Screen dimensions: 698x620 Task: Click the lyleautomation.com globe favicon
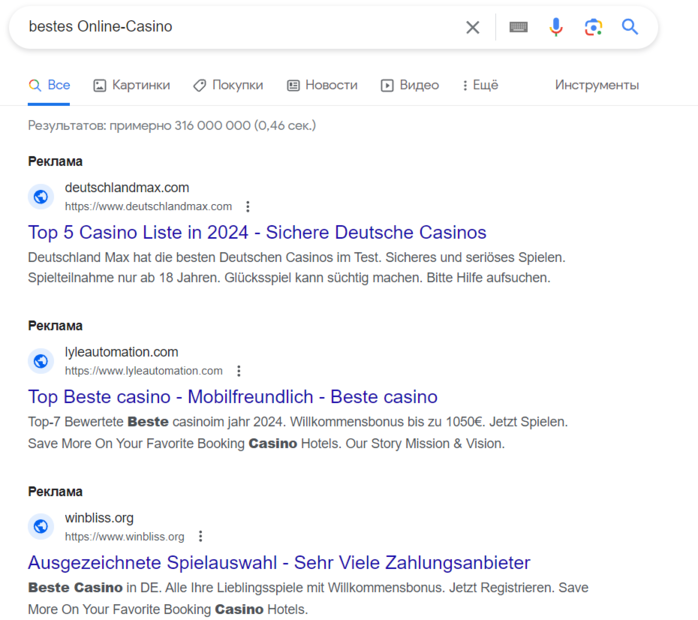point(41,361)
